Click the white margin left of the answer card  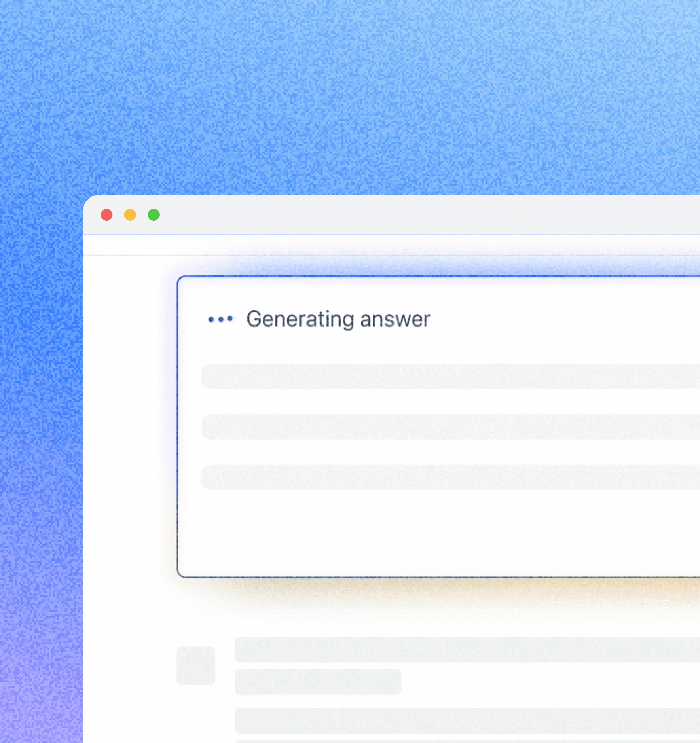click(129, 430)
